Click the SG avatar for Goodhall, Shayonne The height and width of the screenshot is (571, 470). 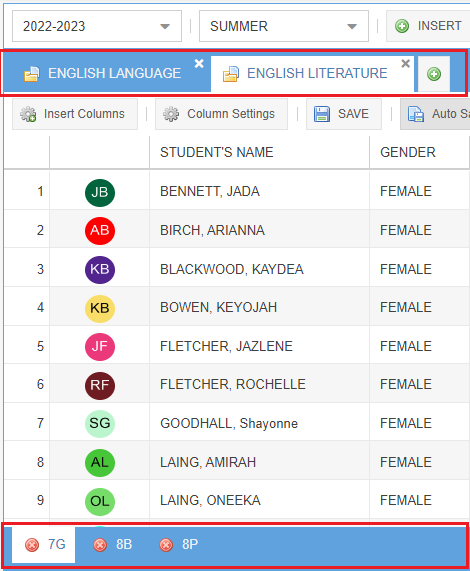pyautogui.click(x=100, y=424)
